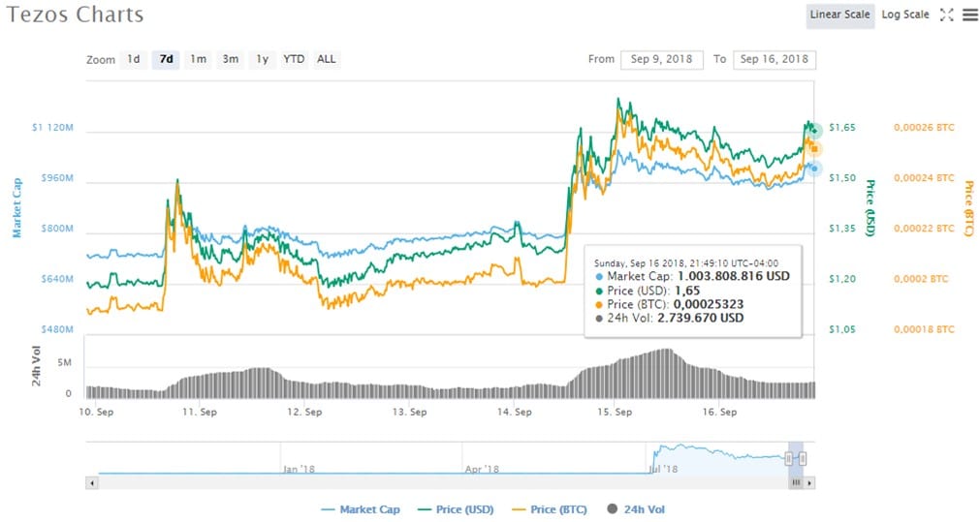
Task: Click the 'Tezos Charts' heading
Action: tap(75, 15)
